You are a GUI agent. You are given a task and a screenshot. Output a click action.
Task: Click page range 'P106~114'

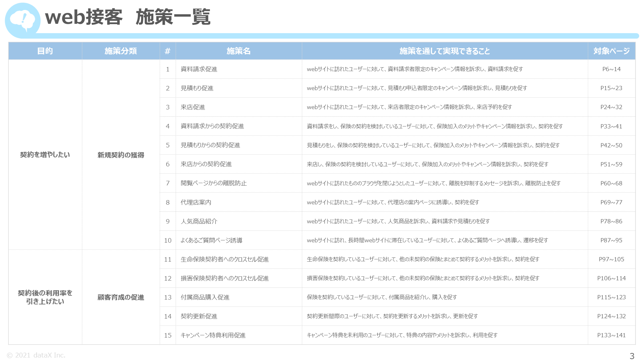611,278
